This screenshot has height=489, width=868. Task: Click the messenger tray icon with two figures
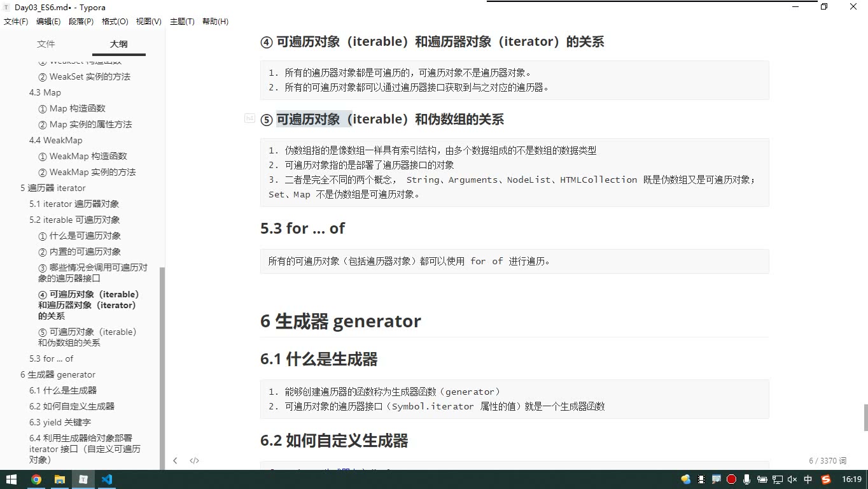(x=685, y=479)
